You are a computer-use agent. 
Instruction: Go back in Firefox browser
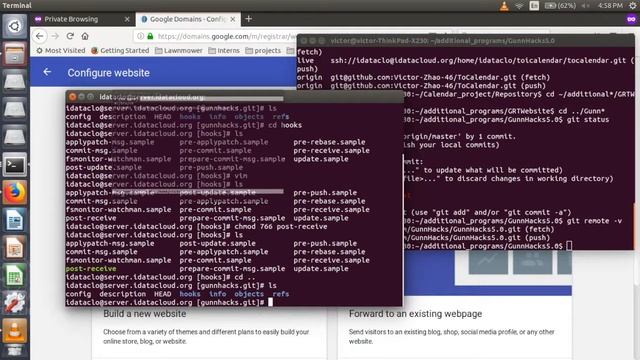tap(40, 36)
